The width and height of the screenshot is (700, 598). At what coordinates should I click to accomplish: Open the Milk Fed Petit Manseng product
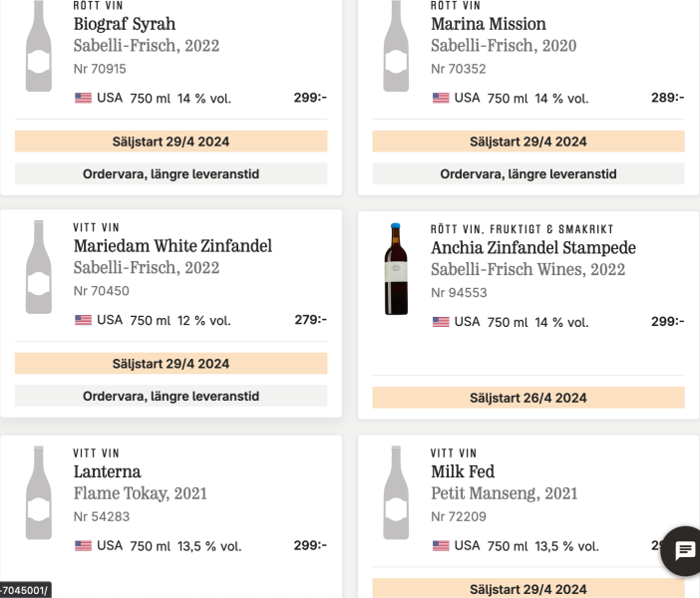463,471
